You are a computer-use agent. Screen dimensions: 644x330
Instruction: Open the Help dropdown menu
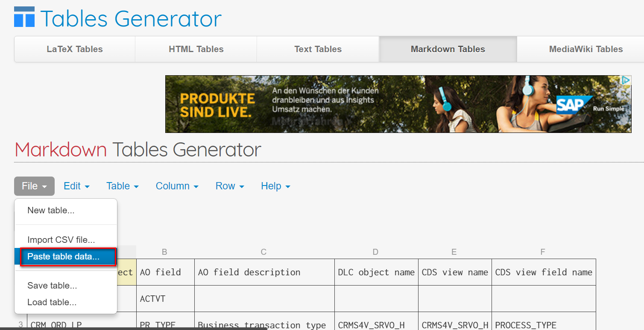click(x=275, y=186)
